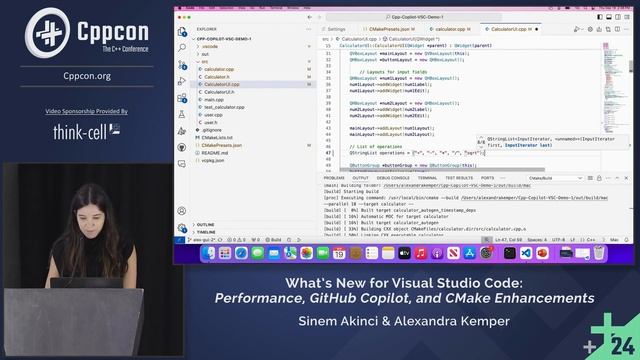This screenshot has height=360, width=640.
Task: Open Visual Studio Code from the Dock
Action: tap(526, 253)
